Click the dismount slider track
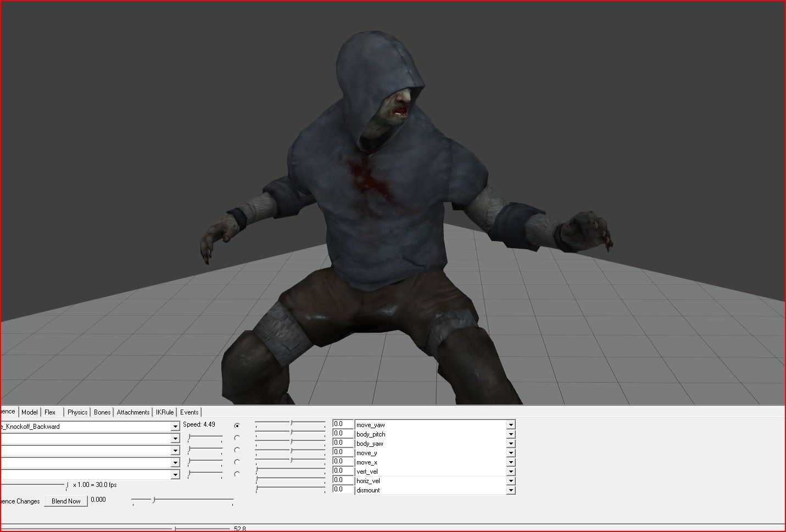 (x=291, y=489)
